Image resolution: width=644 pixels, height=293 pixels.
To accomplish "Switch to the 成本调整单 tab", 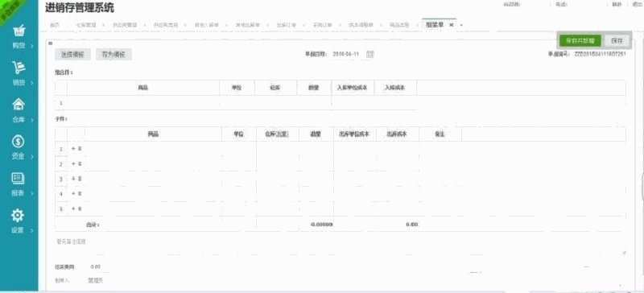I will [x=361, y=25].
